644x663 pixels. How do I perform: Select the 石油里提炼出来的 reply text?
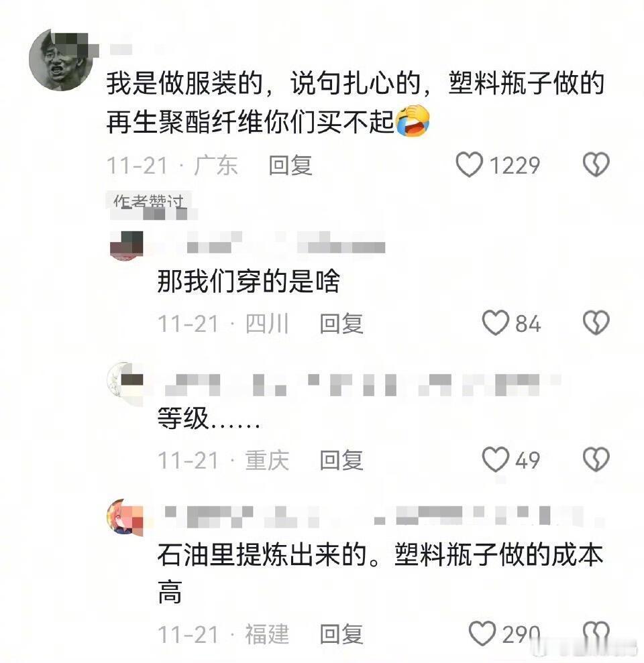380,573
